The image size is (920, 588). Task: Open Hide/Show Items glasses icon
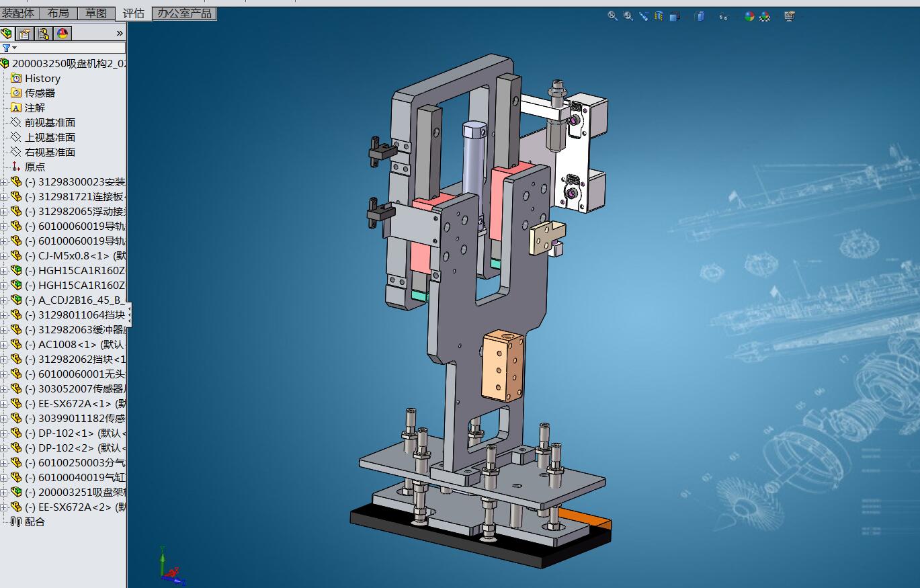723,16
